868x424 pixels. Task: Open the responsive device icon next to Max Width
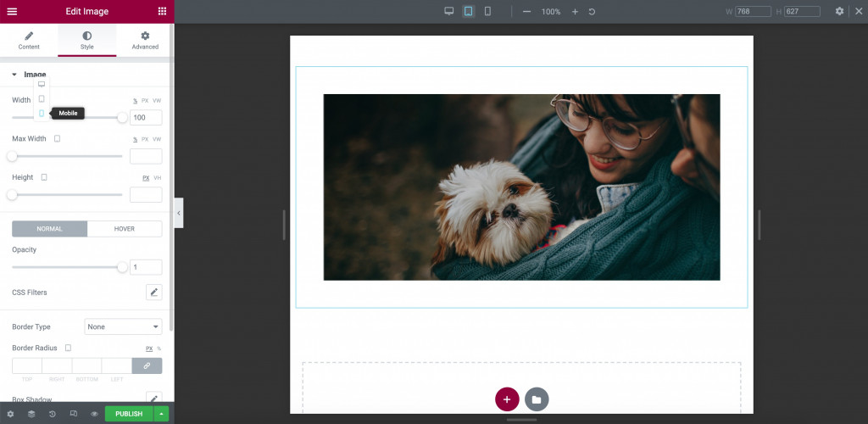pyautogui.click(x=57, y=138)
